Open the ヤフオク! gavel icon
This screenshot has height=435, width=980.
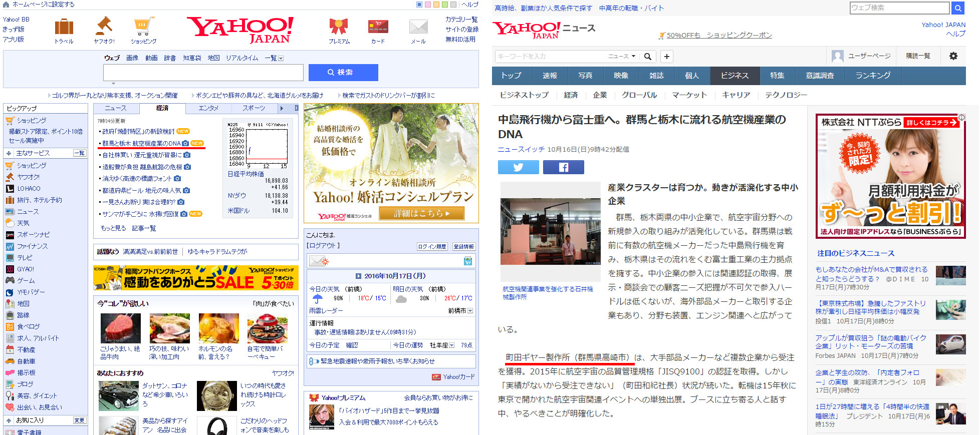pyautogui.click(x=104, y=26)
